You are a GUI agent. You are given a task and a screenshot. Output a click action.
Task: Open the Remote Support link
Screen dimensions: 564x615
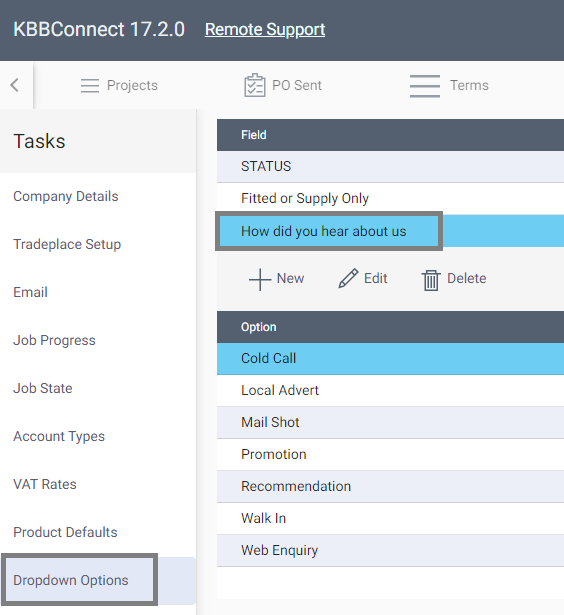coord(265,30)
